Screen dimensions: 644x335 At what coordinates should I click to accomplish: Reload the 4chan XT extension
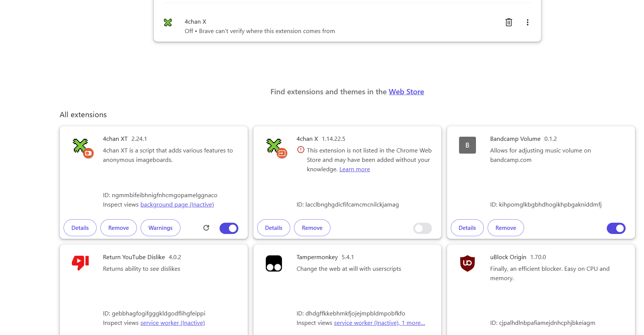[x=206, y=228]
